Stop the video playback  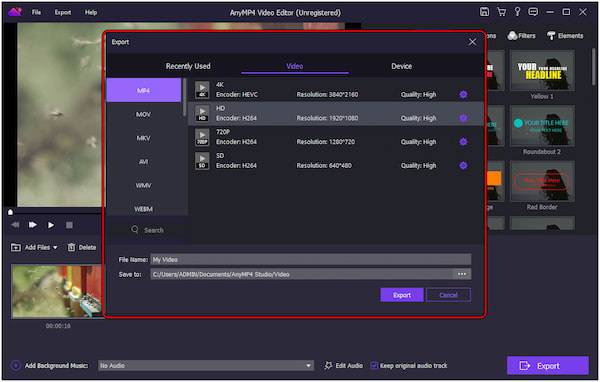[x=69, y=225]
